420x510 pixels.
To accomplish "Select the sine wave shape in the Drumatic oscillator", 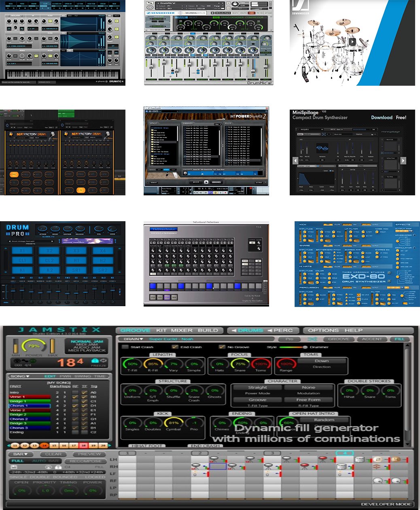I will point(21,28).
